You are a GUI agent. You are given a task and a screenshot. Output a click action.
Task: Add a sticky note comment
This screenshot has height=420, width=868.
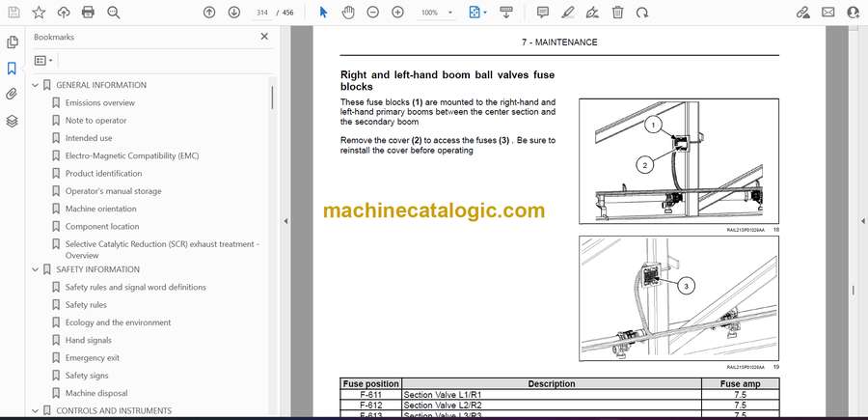[542, 13]
